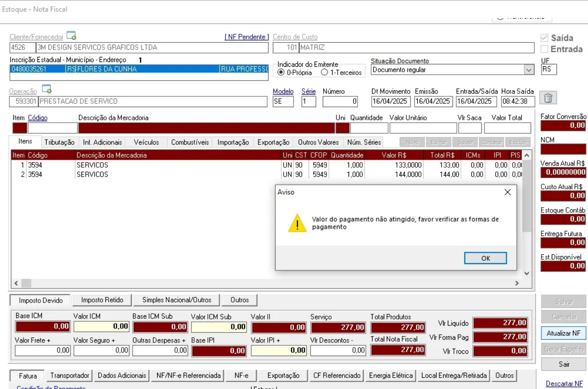Open the CF Referenciado tab

337,375
